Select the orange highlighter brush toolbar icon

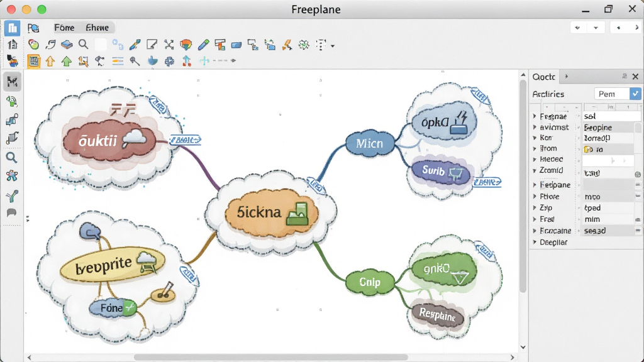coord(287,45)
